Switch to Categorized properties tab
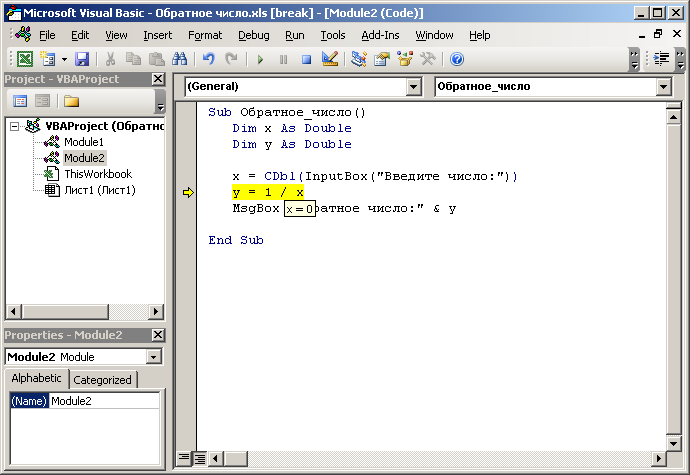 (102, 380)
